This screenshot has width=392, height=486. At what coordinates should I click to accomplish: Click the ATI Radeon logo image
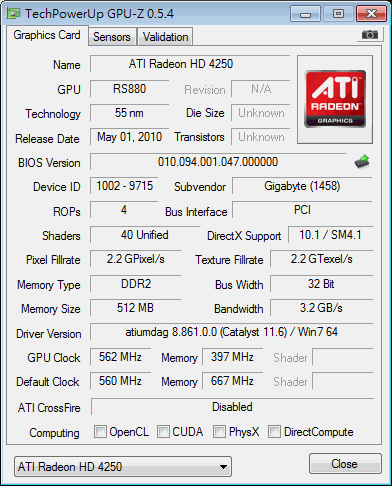pos(335,99)
